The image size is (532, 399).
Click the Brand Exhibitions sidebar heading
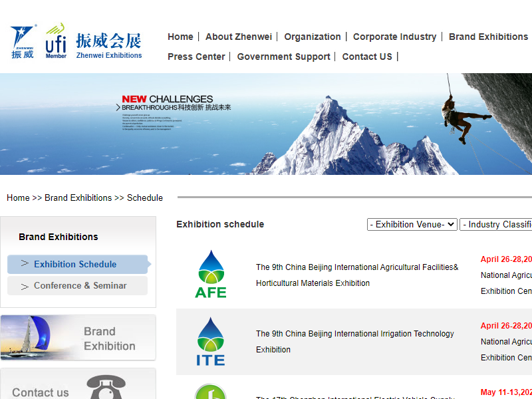coord(59,237)
